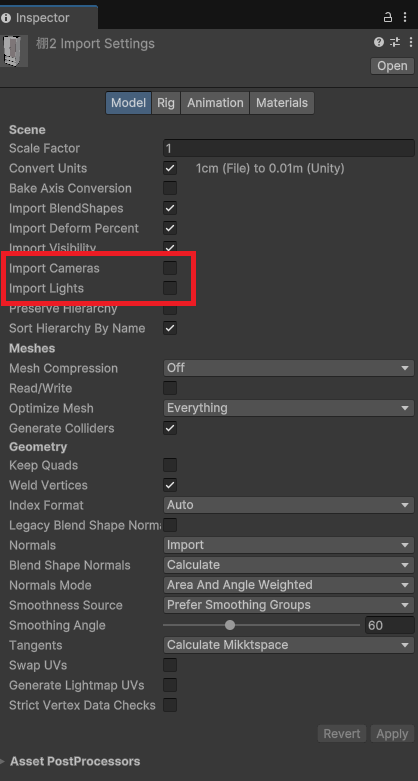
Task: Click the Smoothing Angle slider handle
Action: pos(230,625)
